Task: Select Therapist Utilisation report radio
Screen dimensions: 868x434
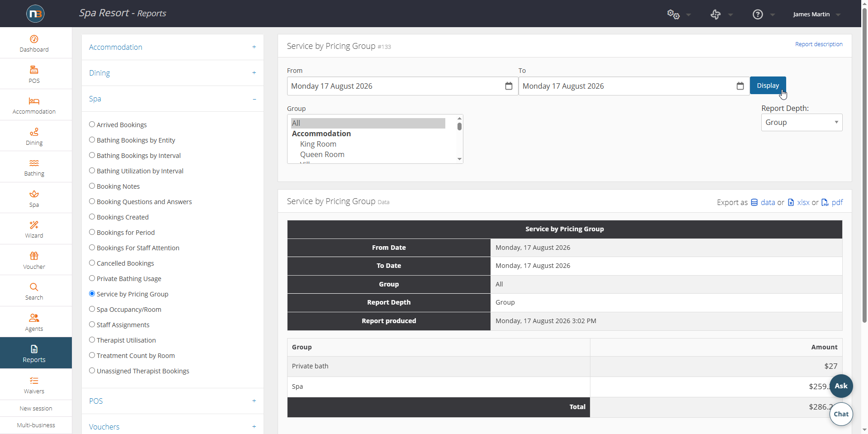Action: [92, 340]
